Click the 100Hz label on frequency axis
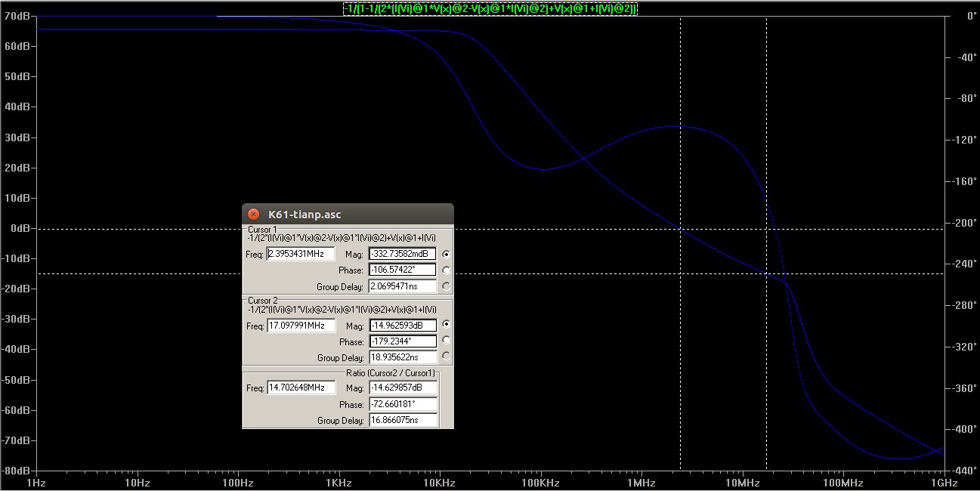The height and width of the screenshot is (491, 980). 237,483
